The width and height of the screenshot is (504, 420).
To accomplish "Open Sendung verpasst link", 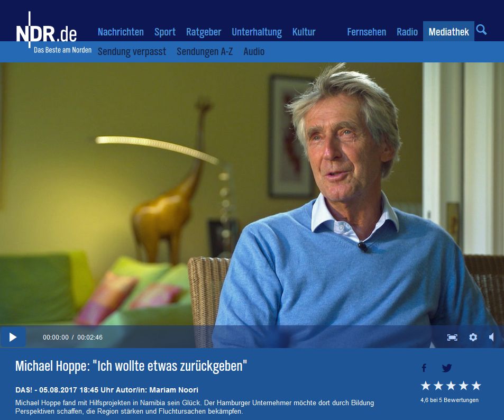I will (132, 51).
